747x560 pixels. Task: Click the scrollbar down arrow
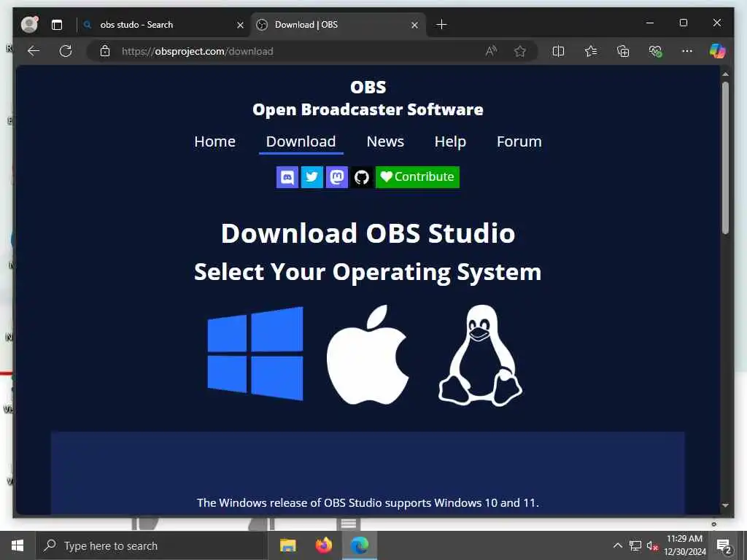coord(725,505)
